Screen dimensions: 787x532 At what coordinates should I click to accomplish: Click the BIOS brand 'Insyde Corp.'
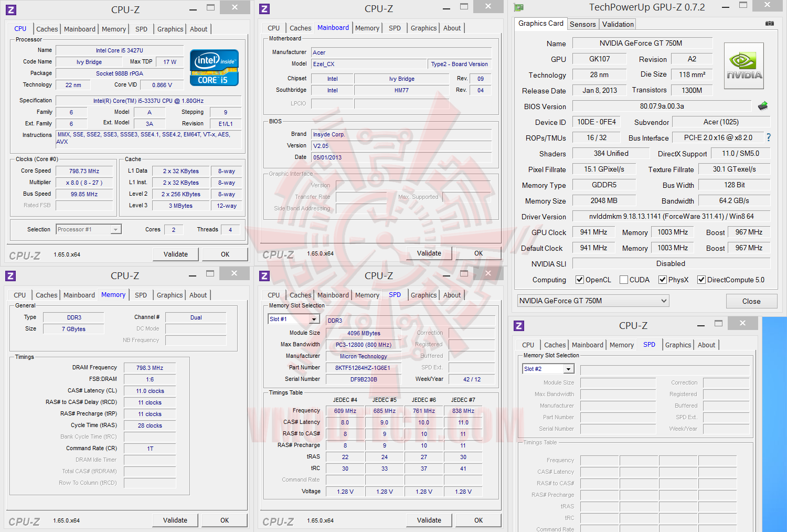point(401,134)
